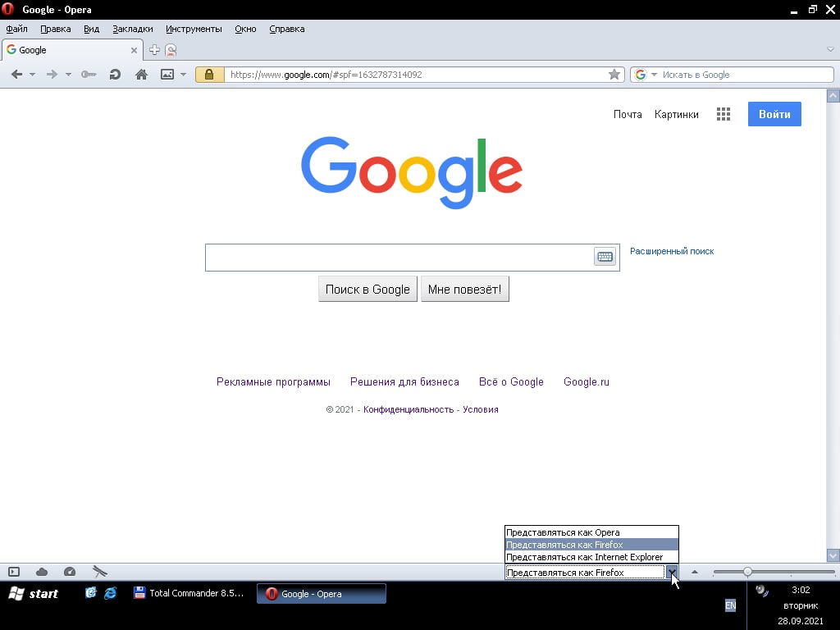Bookmark the page with the star

[614, 75]
